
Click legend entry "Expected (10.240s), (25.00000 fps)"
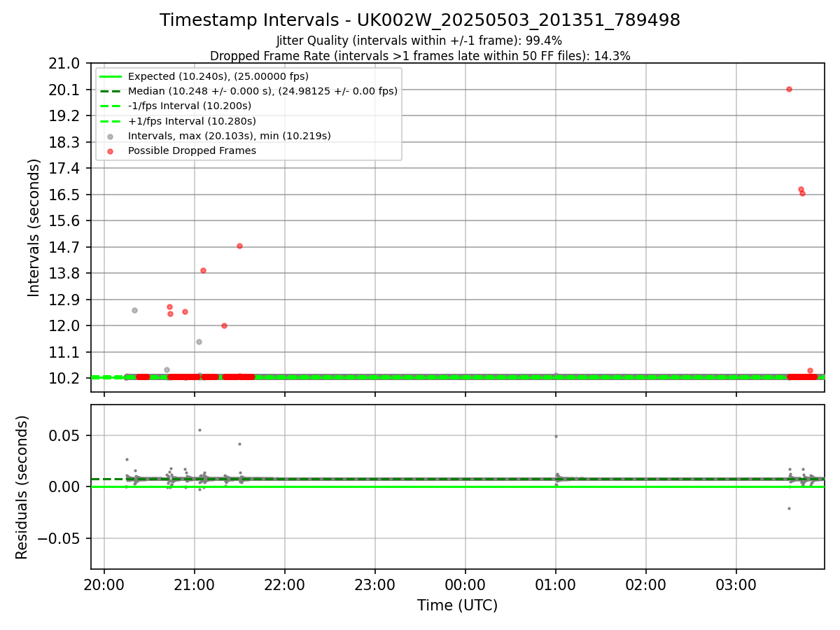tap(218, 76)
